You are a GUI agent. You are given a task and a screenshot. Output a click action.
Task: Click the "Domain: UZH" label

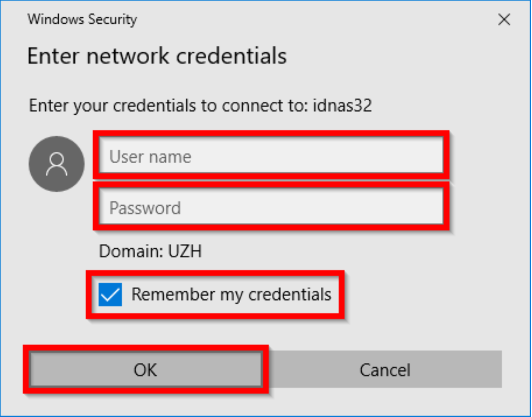coord(150,252)
